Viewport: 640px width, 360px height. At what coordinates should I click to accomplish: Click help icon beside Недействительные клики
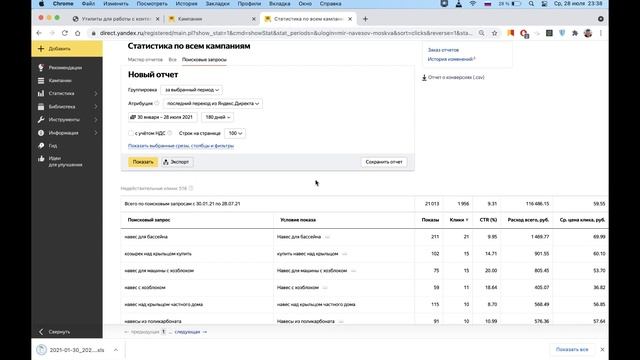(x=191, y=188)
